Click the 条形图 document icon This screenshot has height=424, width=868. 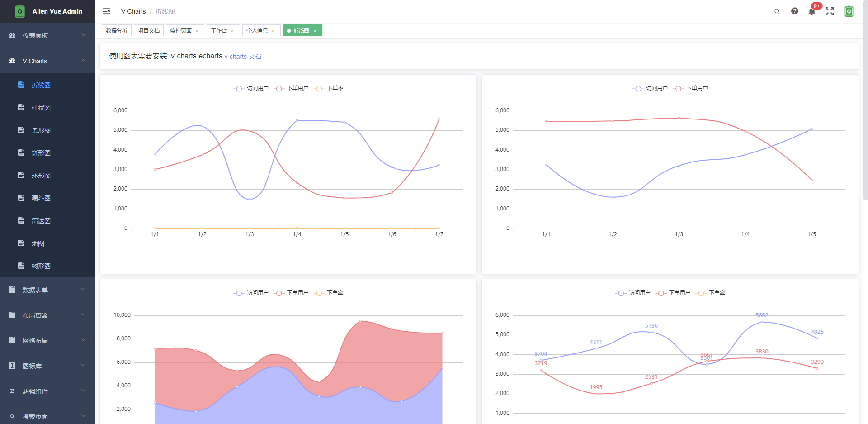click(x=21, y=130)
